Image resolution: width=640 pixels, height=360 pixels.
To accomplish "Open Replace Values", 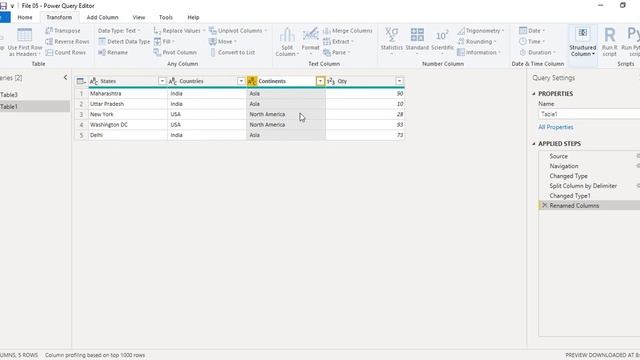I will [179, 31].
